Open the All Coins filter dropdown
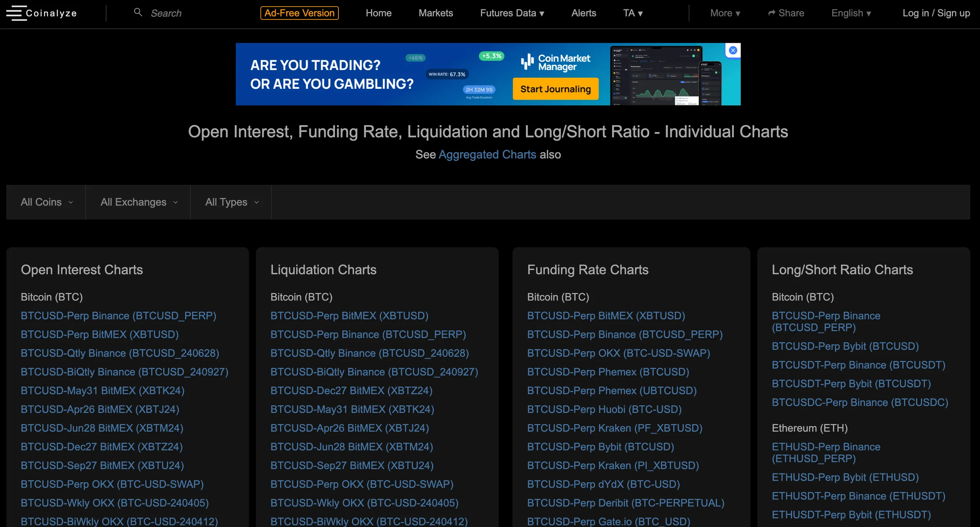Viewport: 980px width, 527px height. point(46,202)
